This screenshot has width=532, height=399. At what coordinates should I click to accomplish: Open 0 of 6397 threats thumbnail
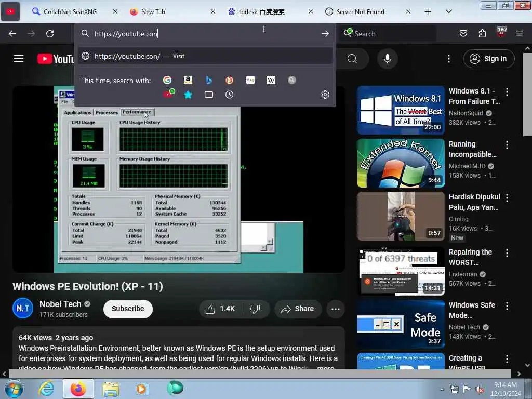[x=401, y=271]
